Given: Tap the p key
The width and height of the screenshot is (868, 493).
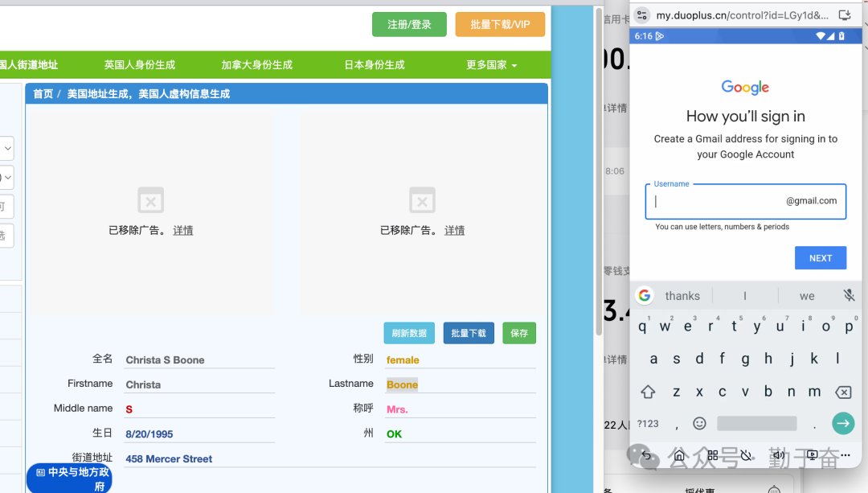Looking at the screenshot, I should pyautogui.click(x=849, y=327).
